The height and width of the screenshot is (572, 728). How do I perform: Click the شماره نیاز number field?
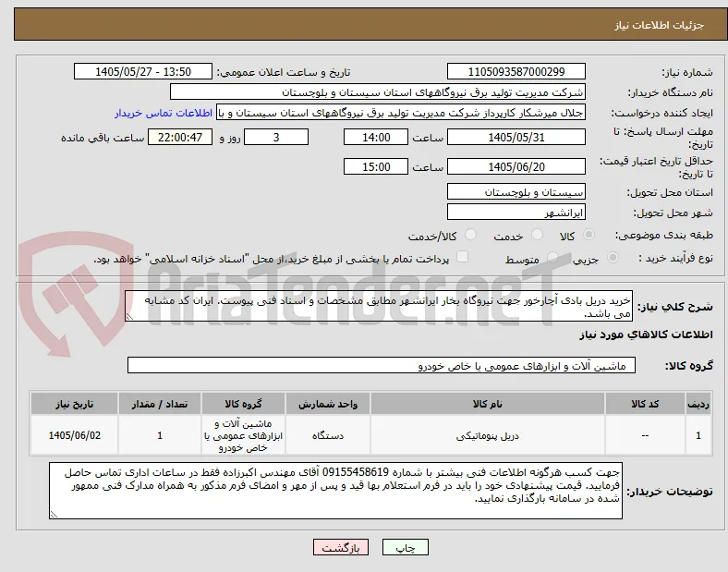(516, 71)
